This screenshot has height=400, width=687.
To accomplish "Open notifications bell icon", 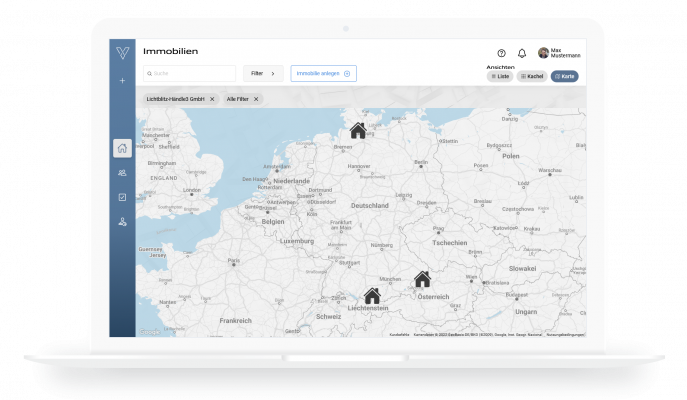I will 522,53.
